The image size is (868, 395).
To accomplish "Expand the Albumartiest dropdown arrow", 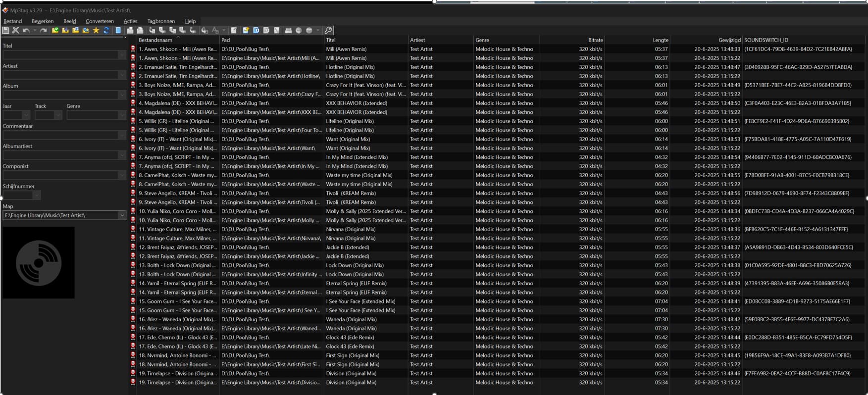I will pos(122,155).
